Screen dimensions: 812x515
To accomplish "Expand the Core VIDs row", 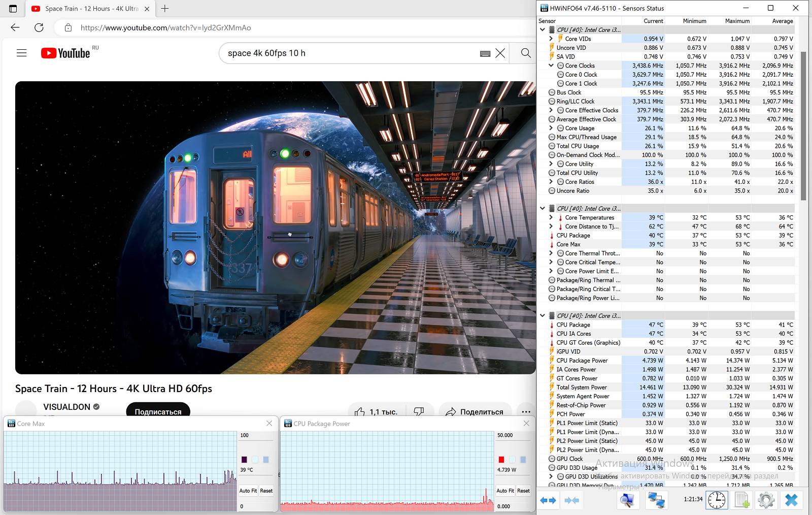I will 551,39.
